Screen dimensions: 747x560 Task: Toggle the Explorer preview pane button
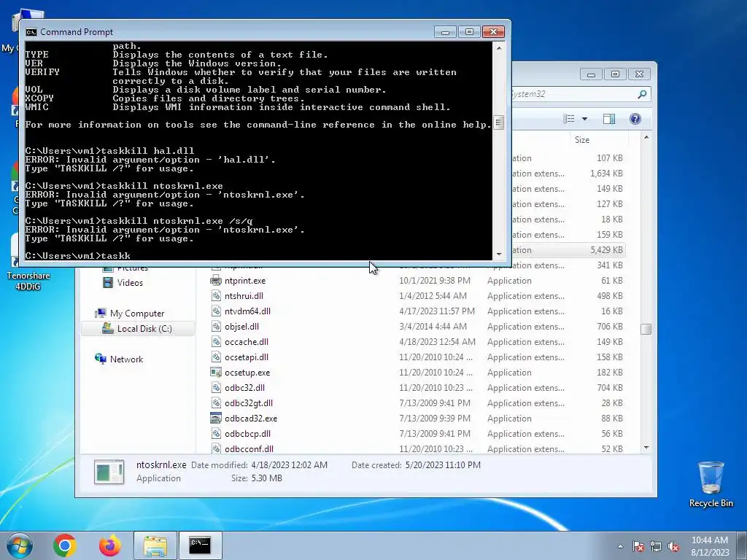[609, 119]
